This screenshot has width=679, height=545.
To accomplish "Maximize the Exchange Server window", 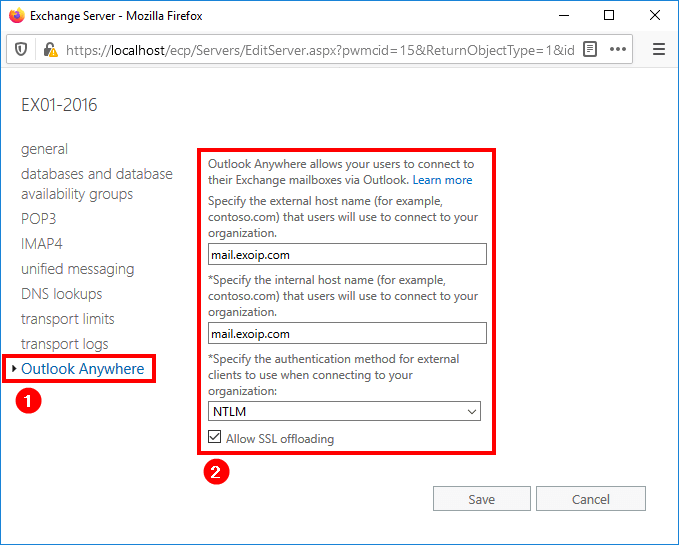I will click(x=609, y=16).
